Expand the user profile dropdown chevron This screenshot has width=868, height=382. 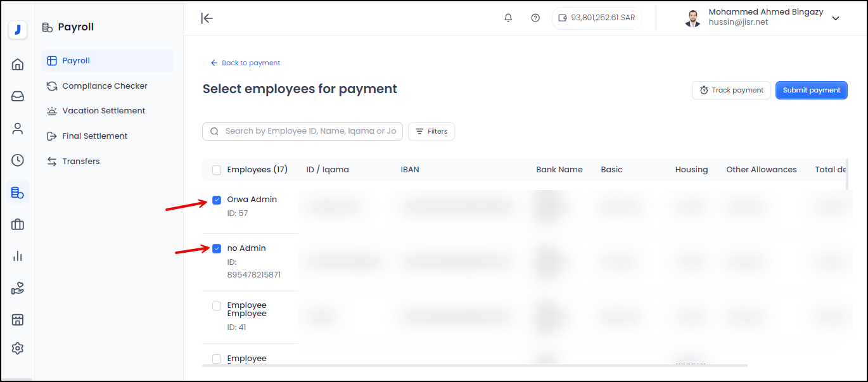pyautogui.click(x=836, y=18)
